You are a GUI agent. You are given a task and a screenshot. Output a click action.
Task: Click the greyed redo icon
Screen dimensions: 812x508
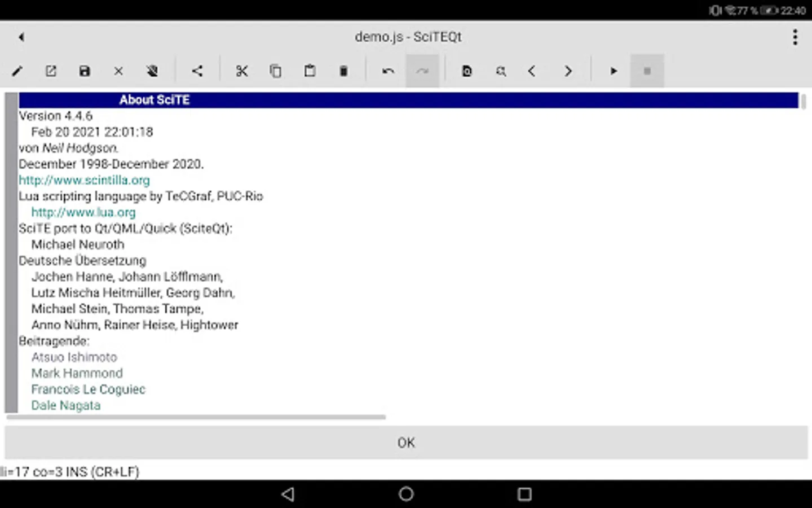(422, 71)
